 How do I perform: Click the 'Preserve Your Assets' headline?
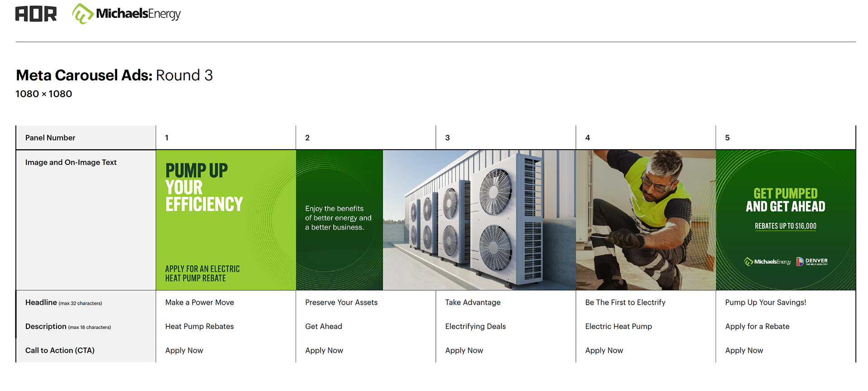(341, 302)
